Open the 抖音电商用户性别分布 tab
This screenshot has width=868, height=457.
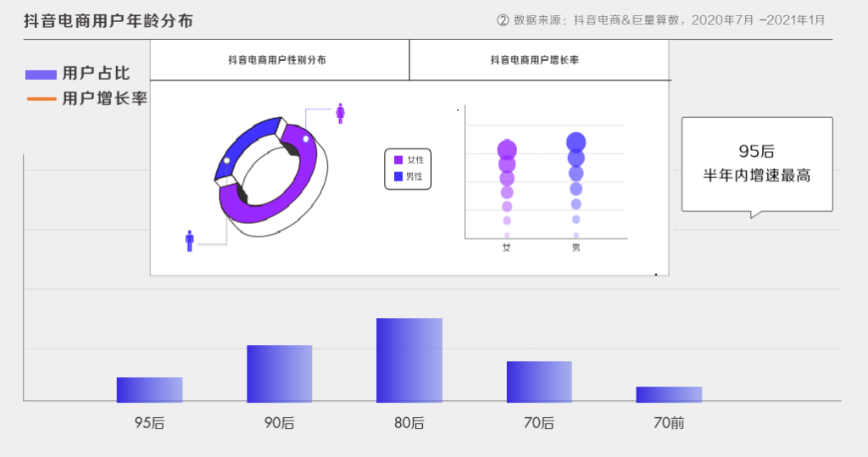tap(279, 60)
